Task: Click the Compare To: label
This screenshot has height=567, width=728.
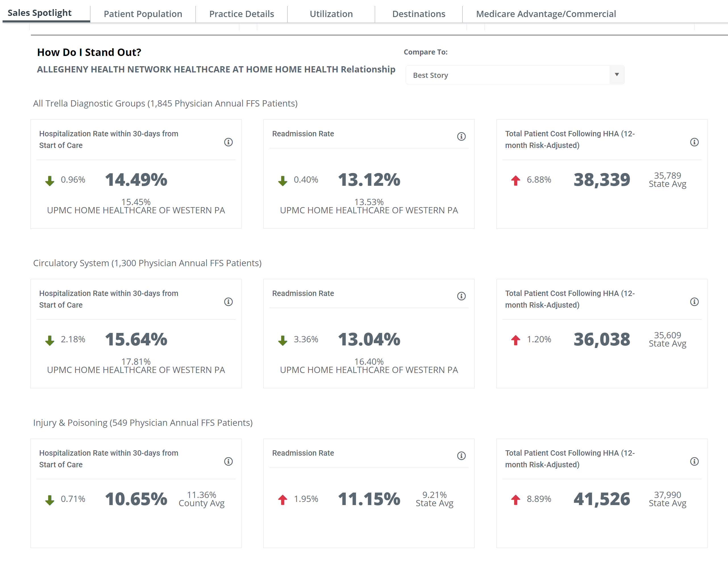Action: pyautogui.click(x=426, y=52)
